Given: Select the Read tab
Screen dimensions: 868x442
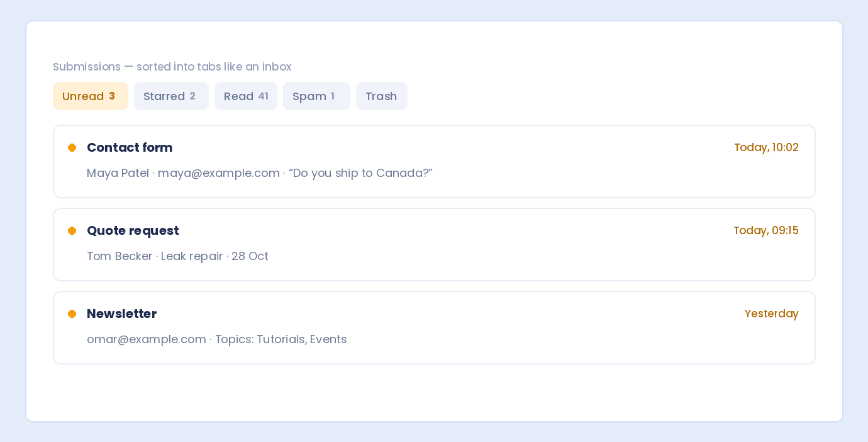Looking at the screenshot, I should [x=246, y=96].
